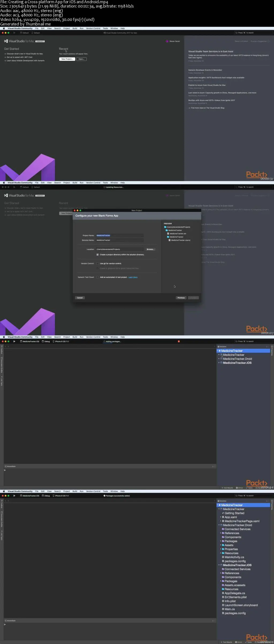Open Toolbox side tab in 'Adding packages' frame
This screenshot has height=644, width=274.
pos(2,350)
